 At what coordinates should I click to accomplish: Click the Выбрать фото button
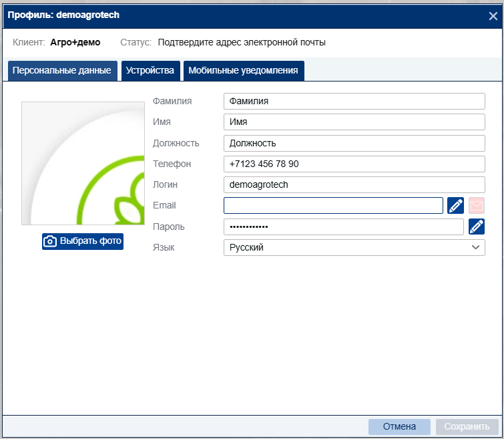pos(83,241)
